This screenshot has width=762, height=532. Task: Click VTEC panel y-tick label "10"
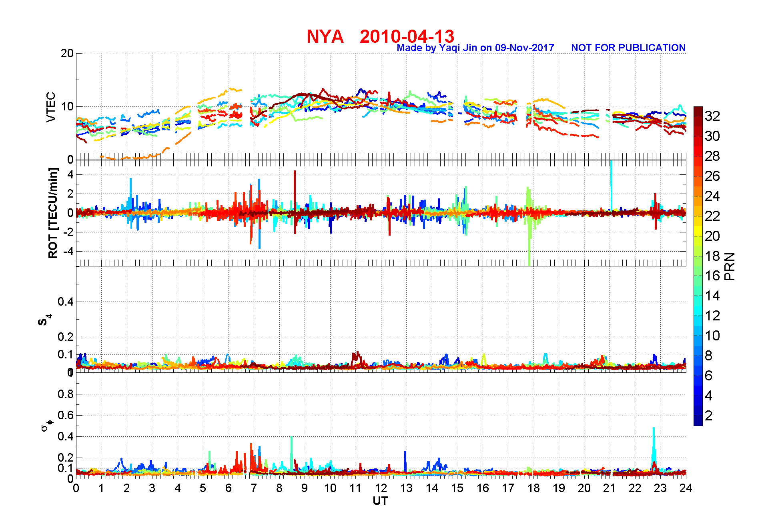pyautogui.click(x=67, y=107)
